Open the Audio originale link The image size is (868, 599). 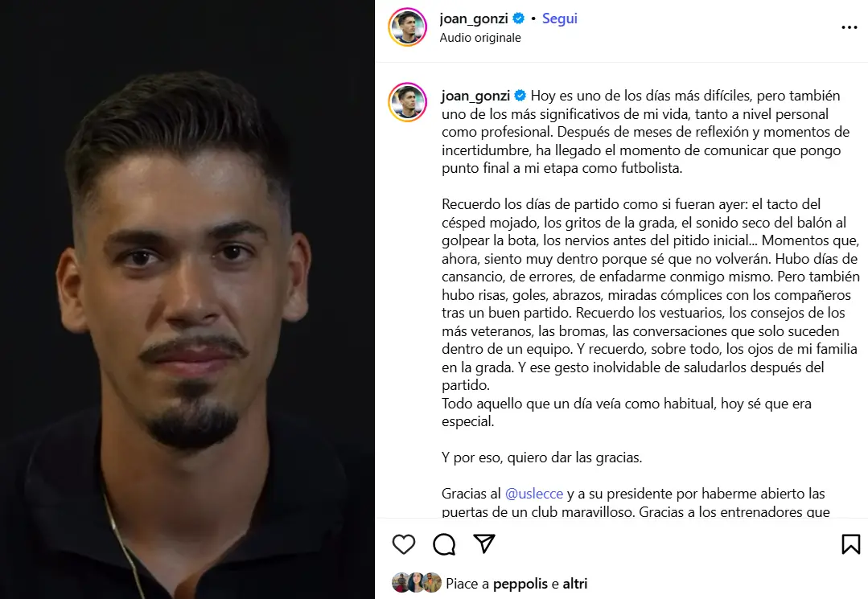[480, 38]
